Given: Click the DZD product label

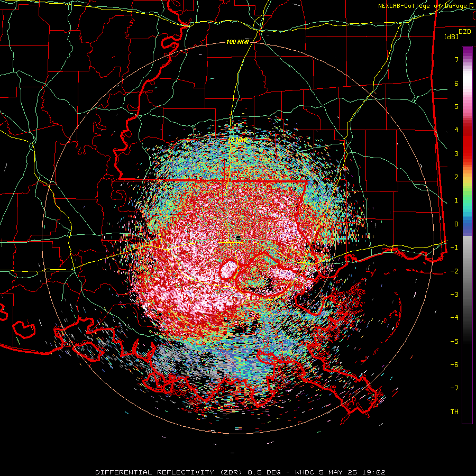Looking at the screenshot, I should point(465,32).
